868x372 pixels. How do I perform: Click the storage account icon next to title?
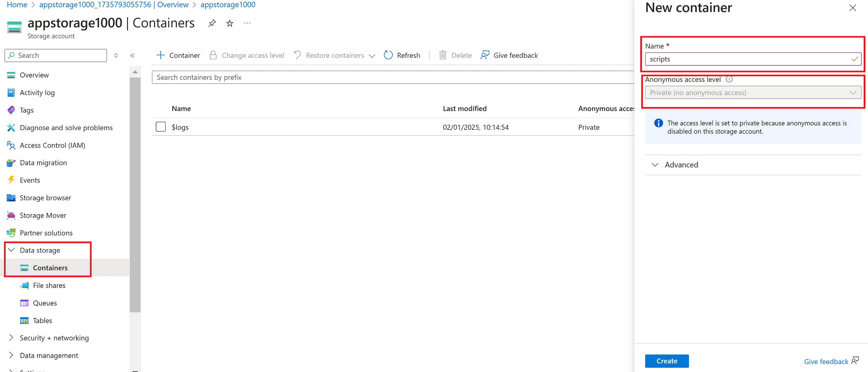pyautogui.click(x=14, y=27)
